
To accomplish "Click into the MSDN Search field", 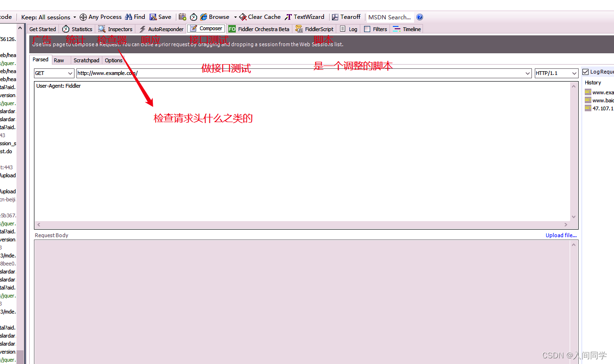I will click(x=390, y=17).
